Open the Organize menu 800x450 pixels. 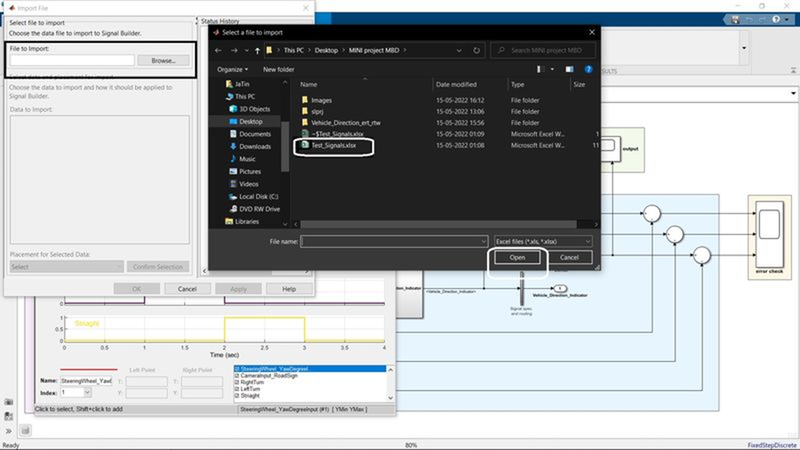pos(232,69)
